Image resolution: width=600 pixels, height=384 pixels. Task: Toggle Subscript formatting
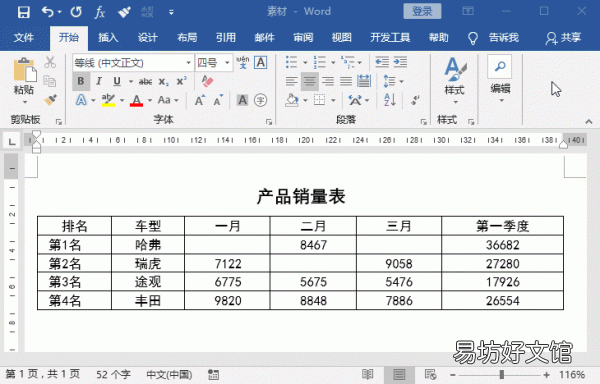[163, 81]
